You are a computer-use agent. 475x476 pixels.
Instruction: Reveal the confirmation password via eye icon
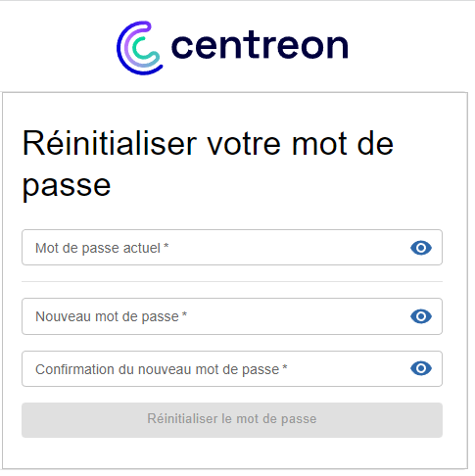(x=421, y=368)
